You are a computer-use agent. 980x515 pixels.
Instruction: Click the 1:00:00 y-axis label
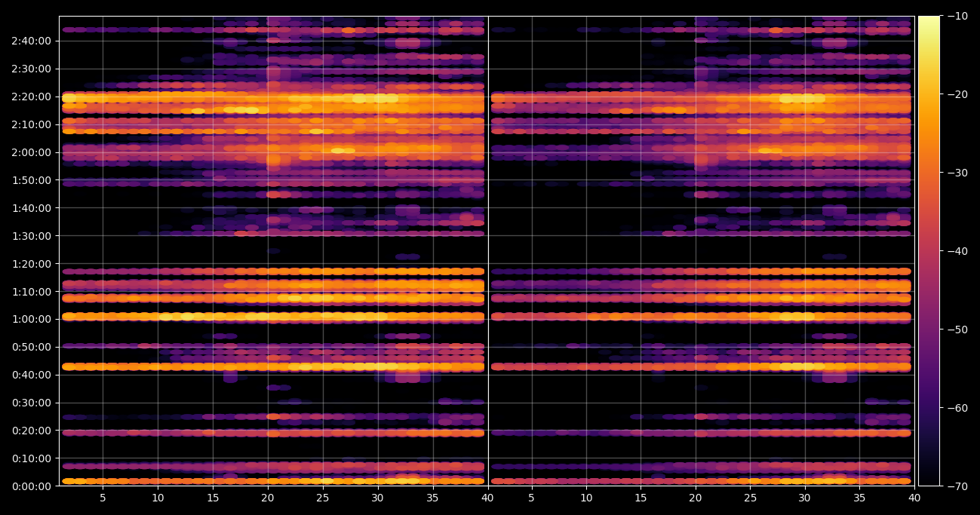pos(32,319)
